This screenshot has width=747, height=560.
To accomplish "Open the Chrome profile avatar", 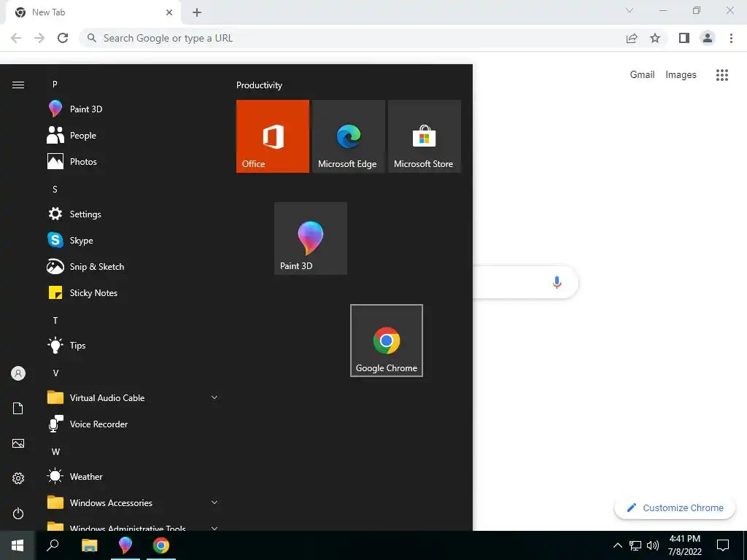I will coord(708,38).
